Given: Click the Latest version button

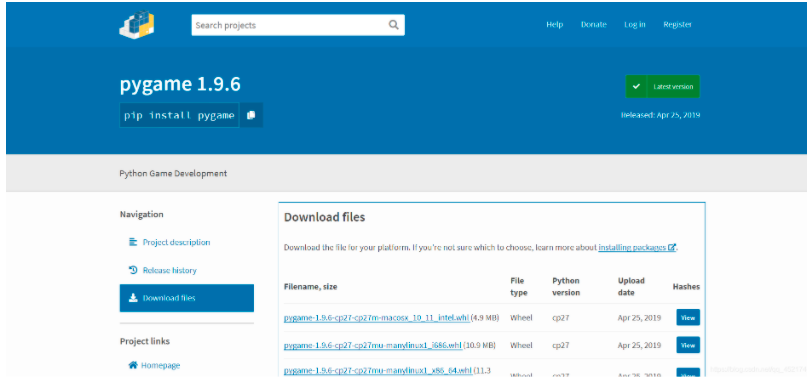Looking at the screenshot, I should 662,86.
